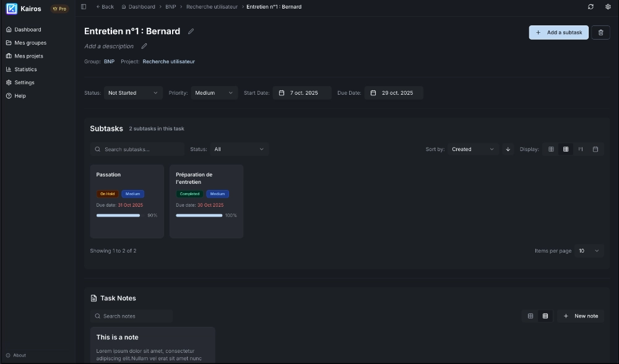Open the Status dropdown showing Not Started

[x=132, y=92]
